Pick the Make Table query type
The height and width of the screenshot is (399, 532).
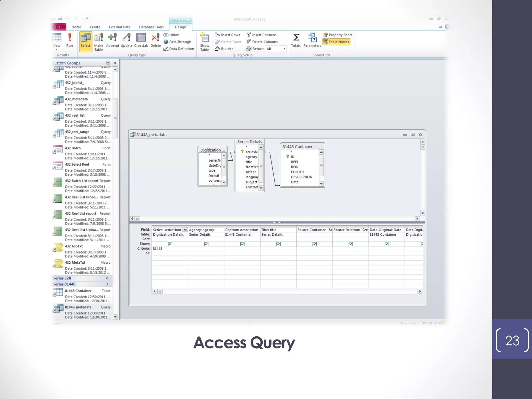point(99,42)
